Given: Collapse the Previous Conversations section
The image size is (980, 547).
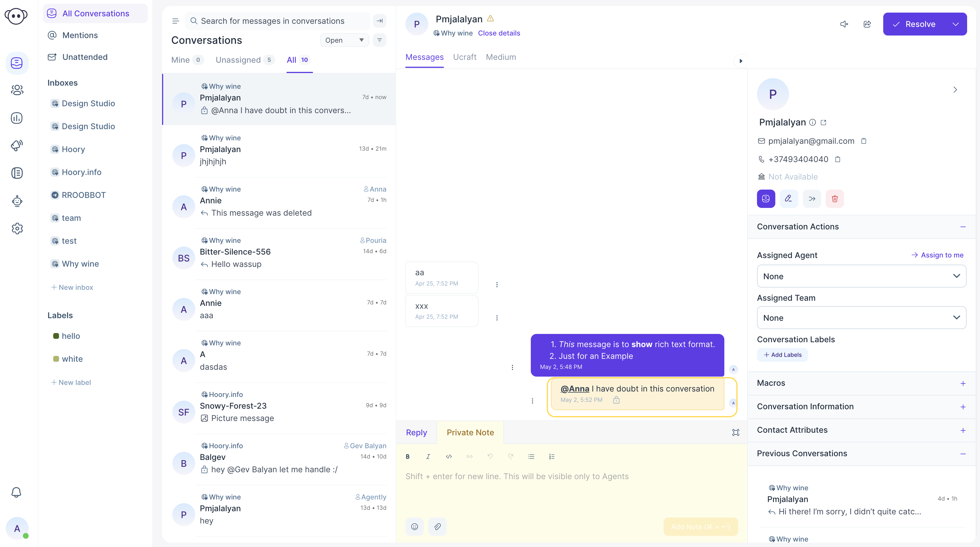Looking at the screenshot, I should point(963,454).
